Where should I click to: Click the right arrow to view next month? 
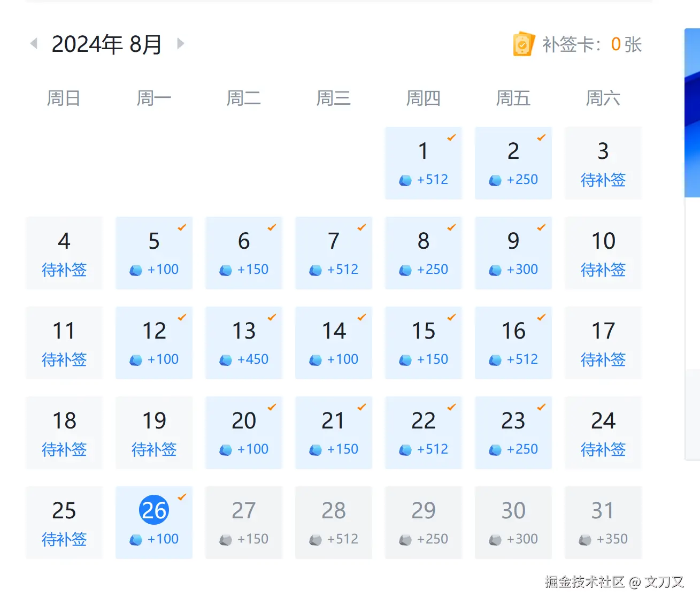(x=180, y=44)
